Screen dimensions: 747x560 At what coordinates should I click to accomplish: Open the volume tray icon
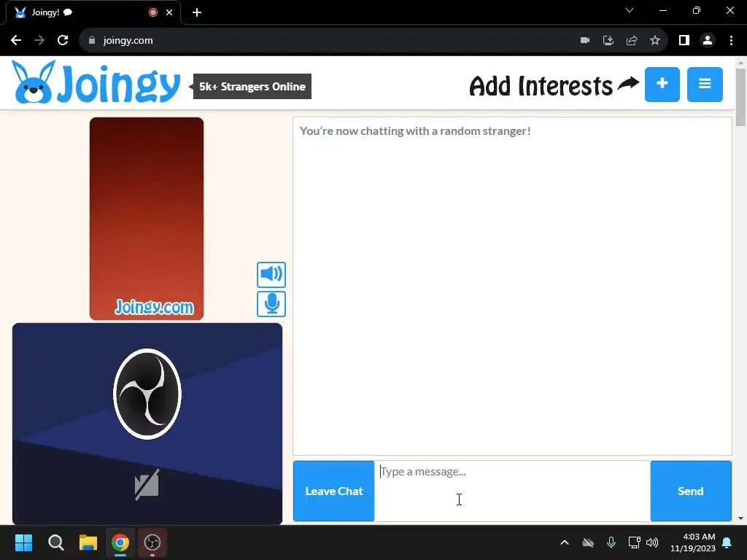coord(652,542)
